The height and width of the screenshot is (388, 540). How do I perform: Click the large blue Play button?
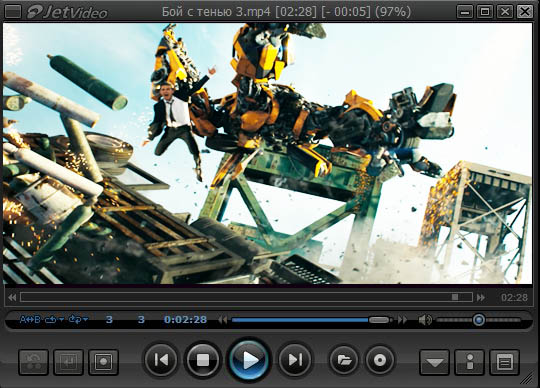249,360
